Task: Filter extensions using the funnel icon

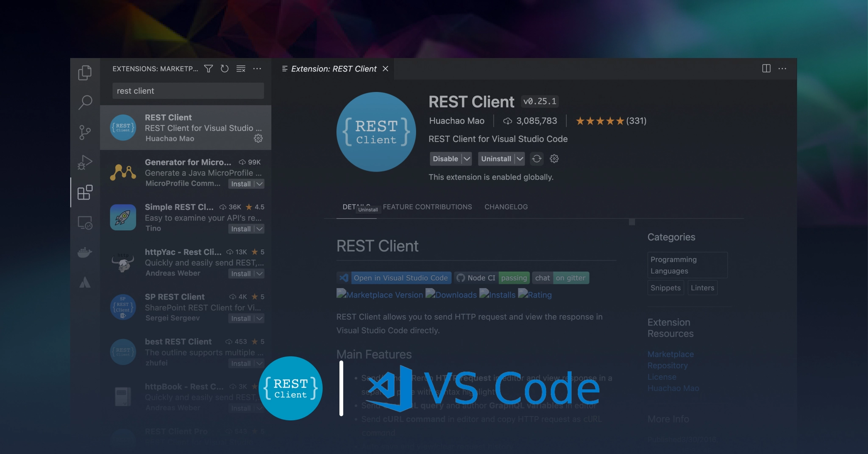Action: 209,69
